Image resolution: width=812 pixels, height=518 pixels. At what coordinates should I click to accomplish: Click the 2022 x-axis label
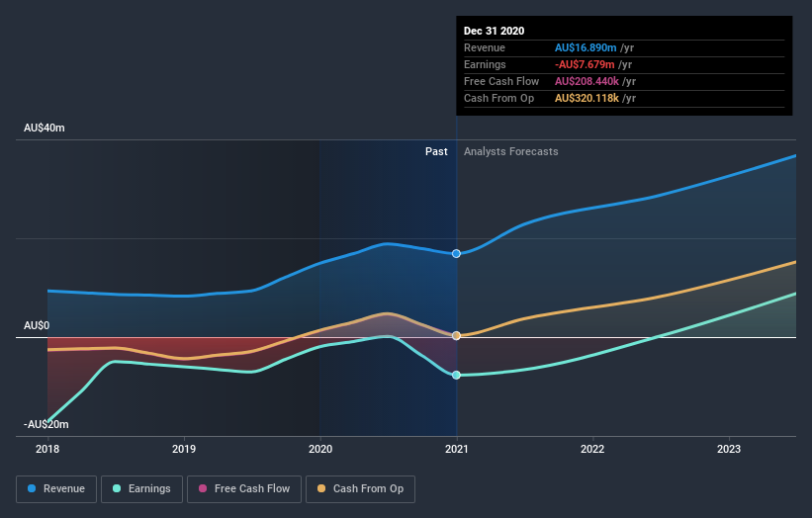tap(592, 449)
